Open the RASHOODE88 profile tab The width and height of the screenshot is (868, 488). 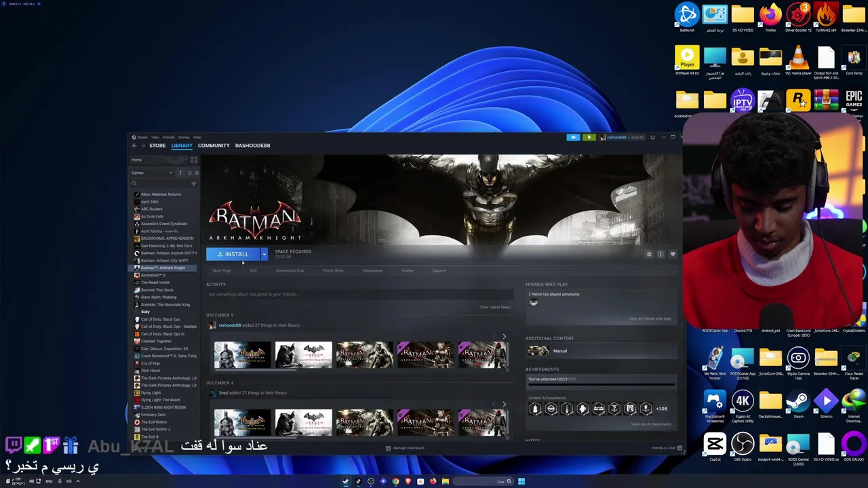pos(252,145)
